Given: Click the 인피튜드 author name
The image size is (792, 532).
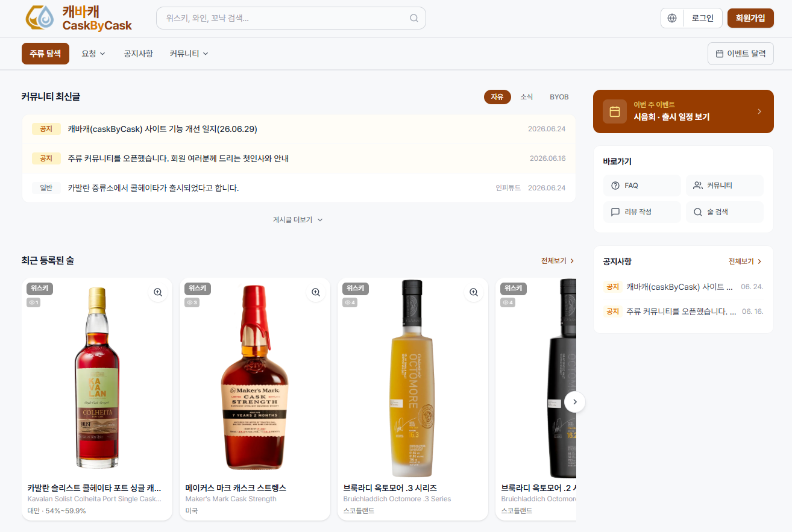Looking at the screenshot, I should (x=508, y=188).
